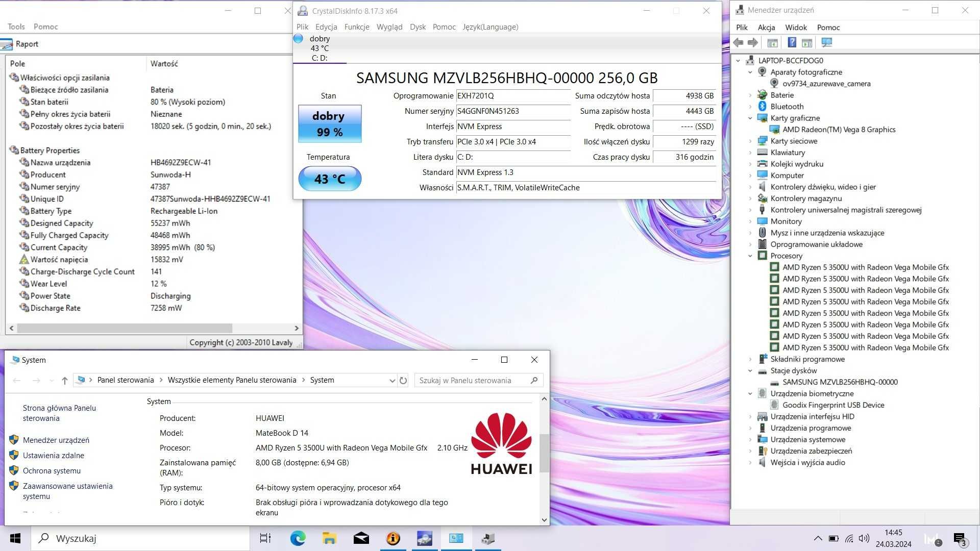Image resolution: width=980 pixels, height=551 pixels.
Task: Select the Bluetooth category icon
Action: (762, 106)
